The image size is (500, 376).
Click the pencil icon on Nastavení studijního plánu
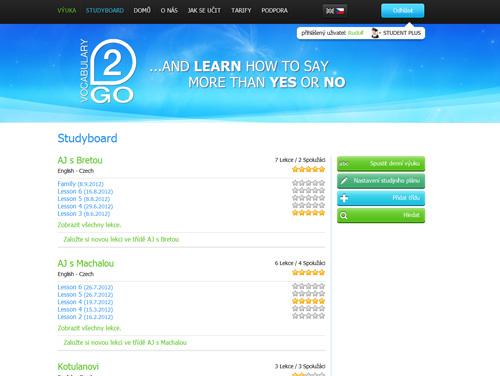[x=344, y=181]
